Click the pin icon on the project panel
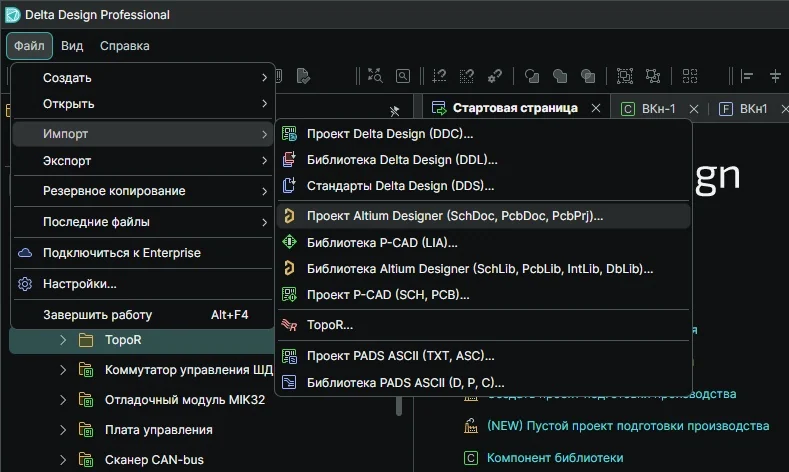This screenshot has width=789, height=472. pos(394,111)
